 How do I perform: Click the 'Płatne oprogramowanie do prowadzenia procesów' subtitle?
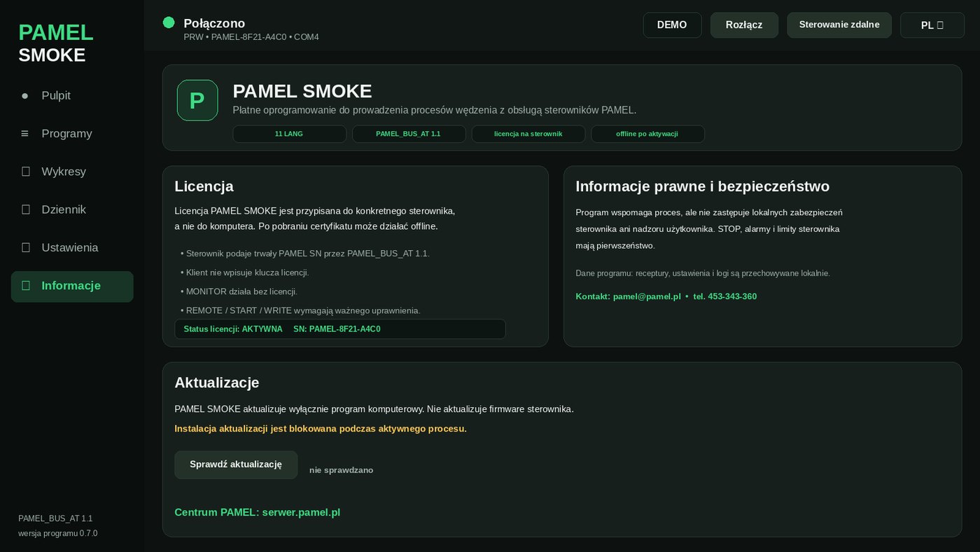[x=435, y=110]
